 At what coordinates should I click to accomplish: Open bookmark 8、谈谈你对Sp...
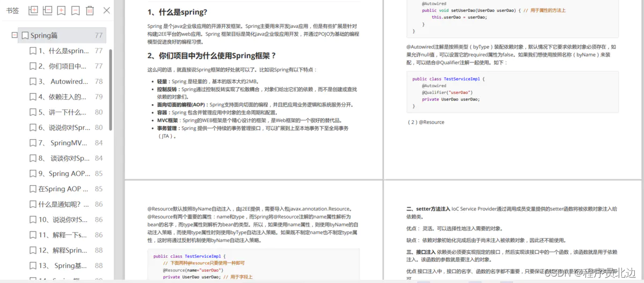click(x=64, y=158)
